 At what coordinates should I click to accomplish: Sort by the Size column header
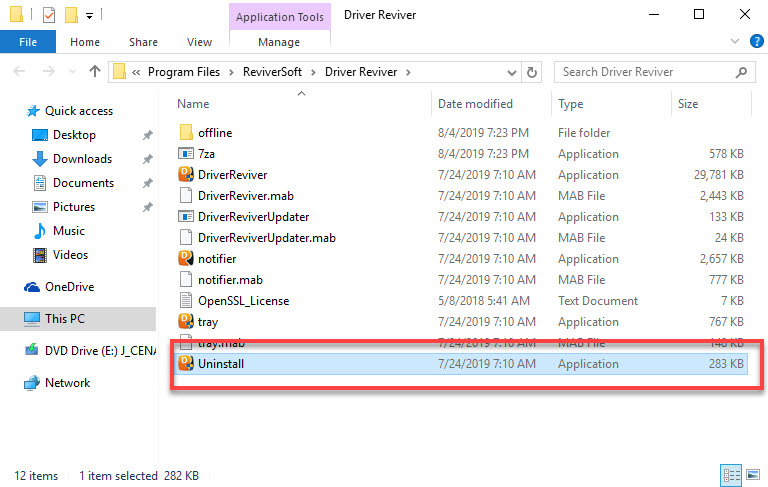(x=688, y=104)
